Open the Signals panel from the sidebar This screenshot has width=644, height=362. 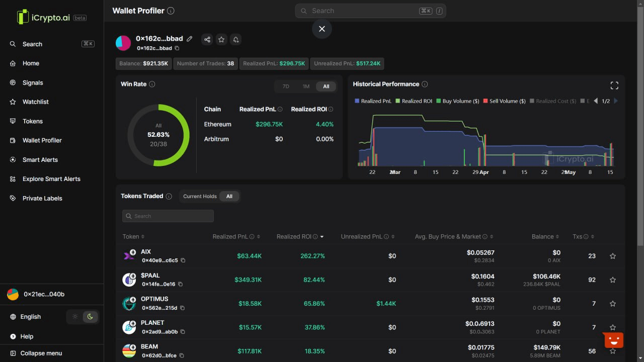click(32, 82)
